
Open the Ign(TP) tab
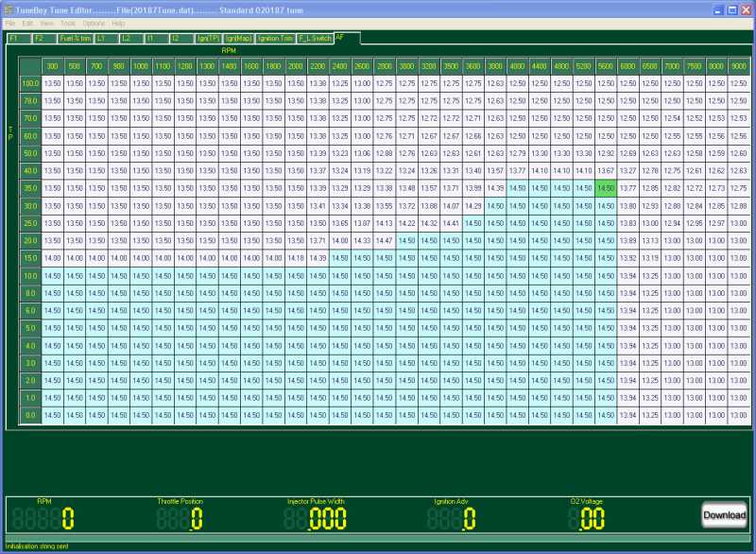(208, 38)
